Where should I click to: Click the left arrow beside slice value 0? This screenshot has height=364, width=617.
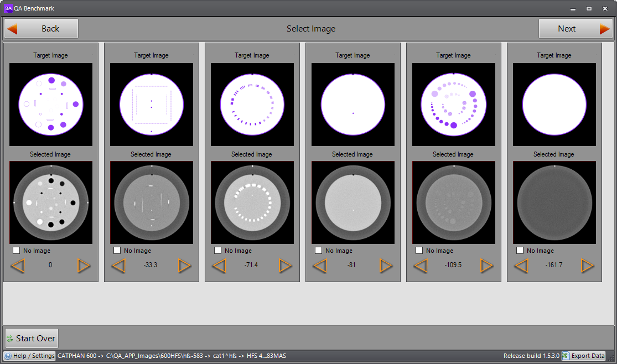tap(18, 266)
